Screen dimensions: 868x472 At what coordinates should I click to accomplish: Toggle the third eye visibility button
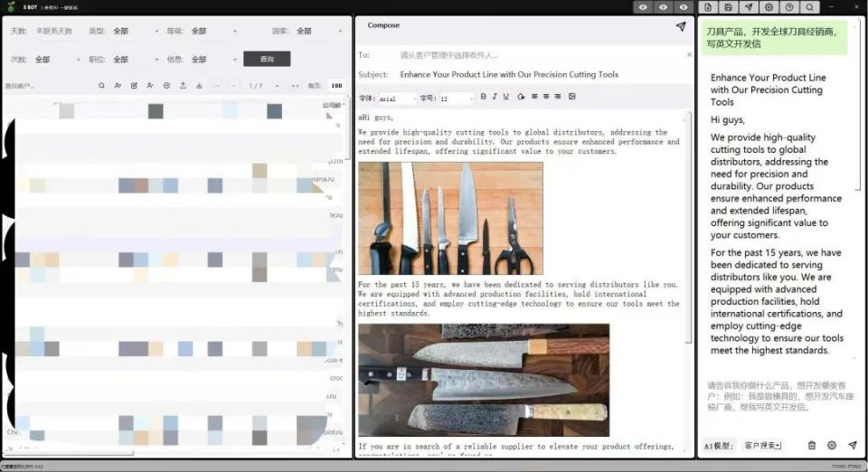tap(684, 7)
